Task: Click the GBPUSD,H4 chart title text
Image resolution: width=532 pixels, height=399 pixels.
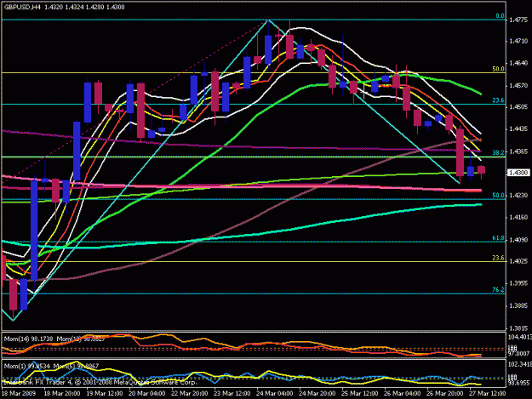Action: point(22,7)
